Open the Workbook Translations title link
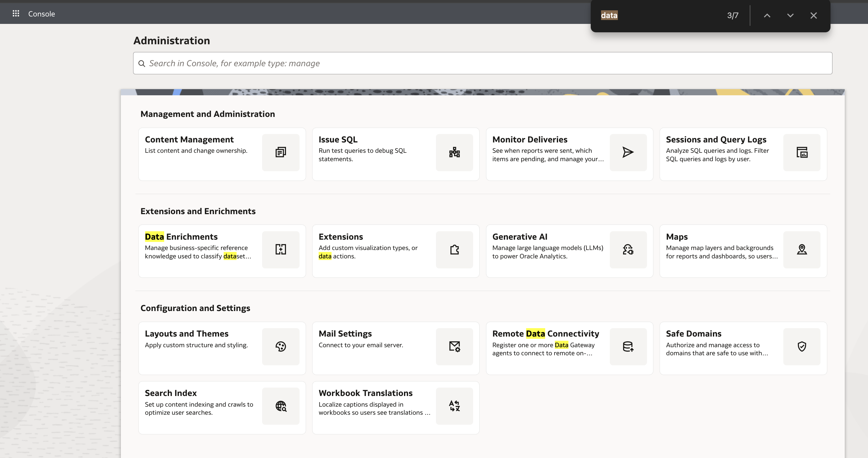The image size is (868, 458). (365, 393)
